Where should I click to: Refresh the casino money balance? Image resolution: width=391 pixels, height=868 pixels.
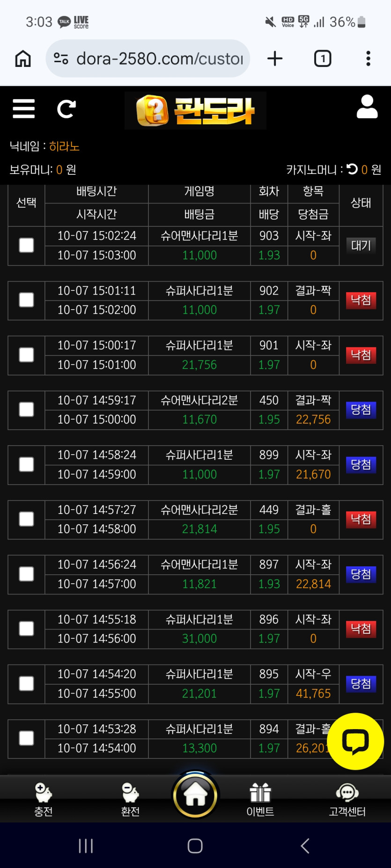(352, 169)
